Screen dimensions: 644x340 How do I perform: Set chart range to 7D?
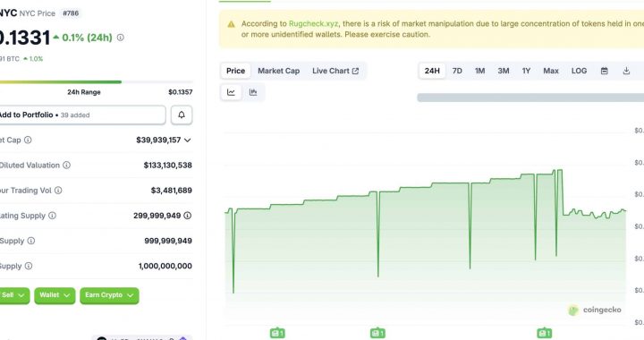point(457,71)
